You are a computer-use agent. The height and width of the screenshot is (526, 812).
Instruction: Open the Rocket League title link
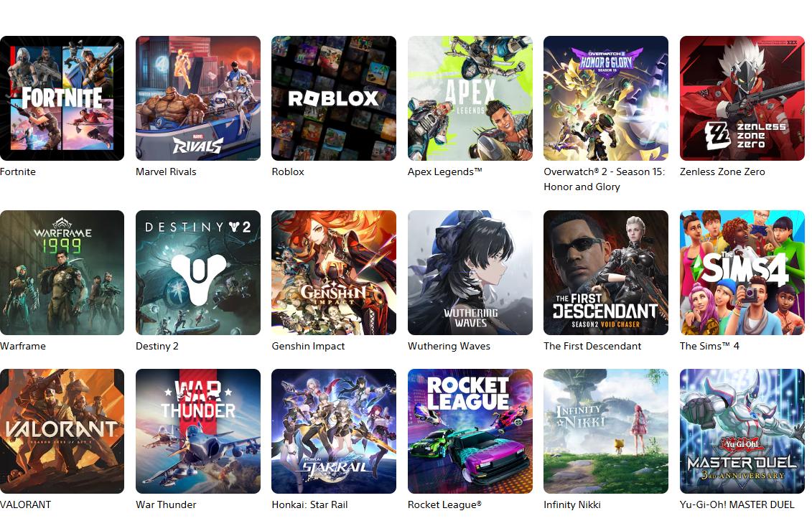click(444, 504)
